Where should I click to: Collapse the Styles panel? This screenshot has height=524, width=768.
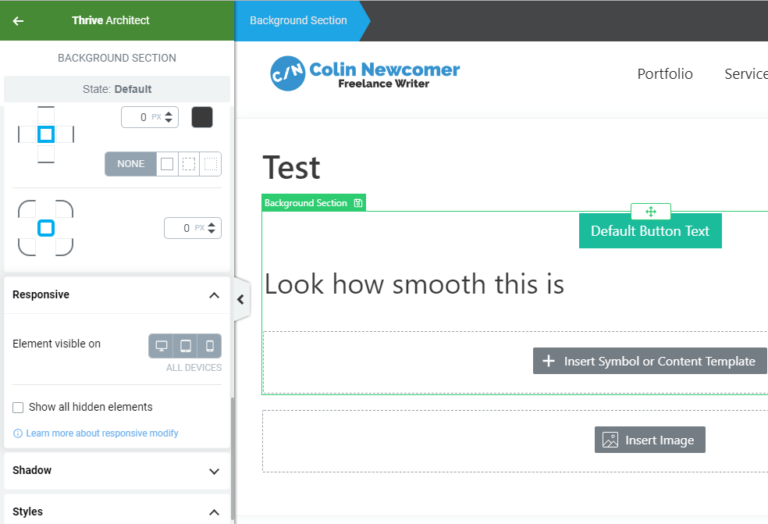(x=214, y=512)
